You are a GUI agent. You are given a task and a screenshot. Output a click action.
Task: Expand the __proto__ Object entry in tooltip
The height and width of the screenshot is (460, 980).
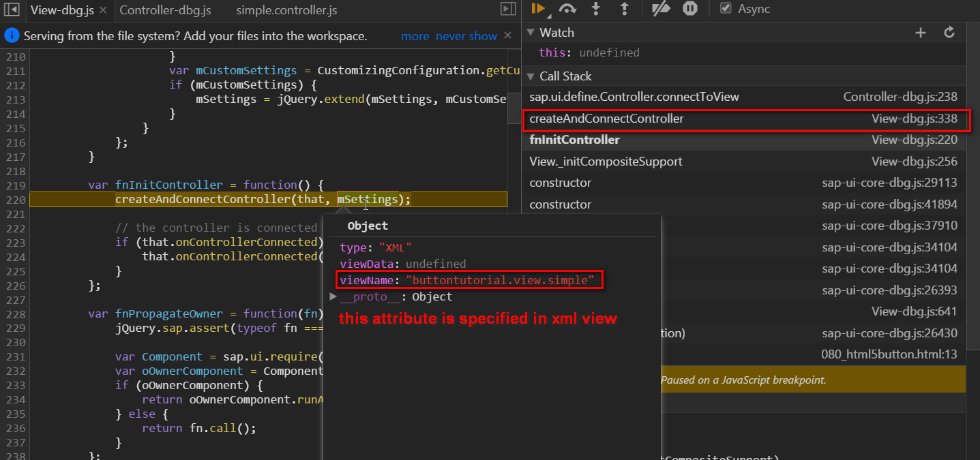point(333,296)
